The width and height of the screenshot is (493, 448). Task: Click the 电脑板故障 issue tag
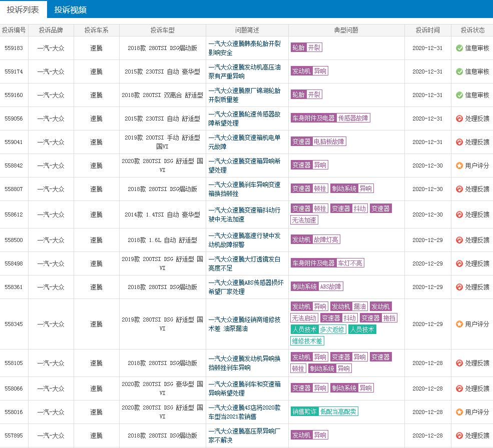point(329,142)
